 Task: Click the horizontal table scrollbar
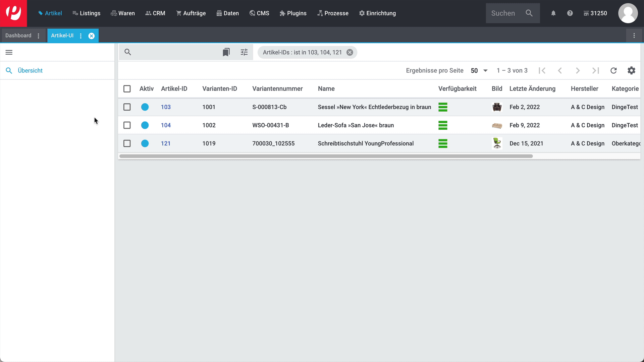click(x=326, y=156)
